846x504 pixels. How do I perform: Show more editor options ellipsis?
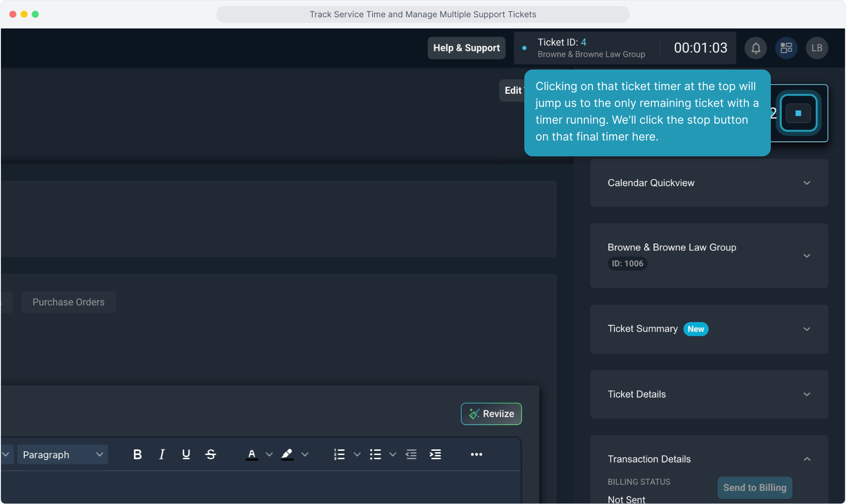pos(476,455)
